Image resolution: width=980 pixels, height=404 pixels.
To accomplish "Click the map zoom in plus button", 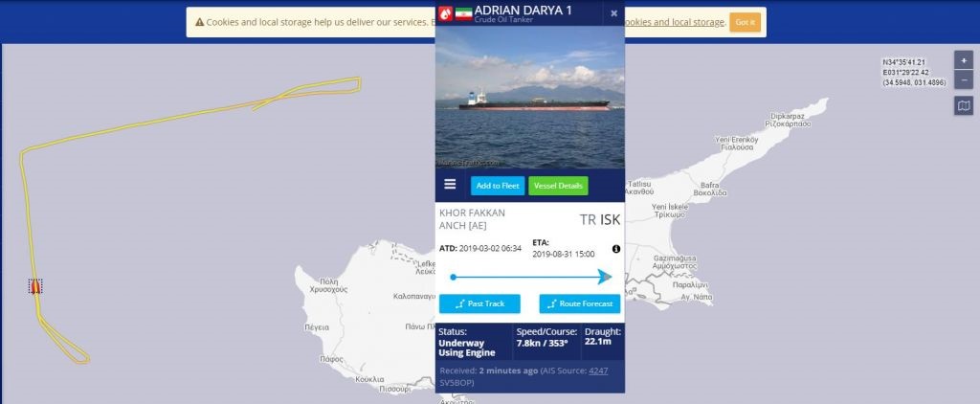I will point(963,60).
